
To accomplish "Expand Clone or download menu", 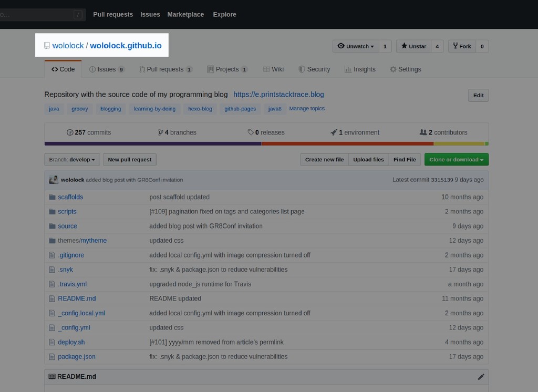I will coord(457,160).
